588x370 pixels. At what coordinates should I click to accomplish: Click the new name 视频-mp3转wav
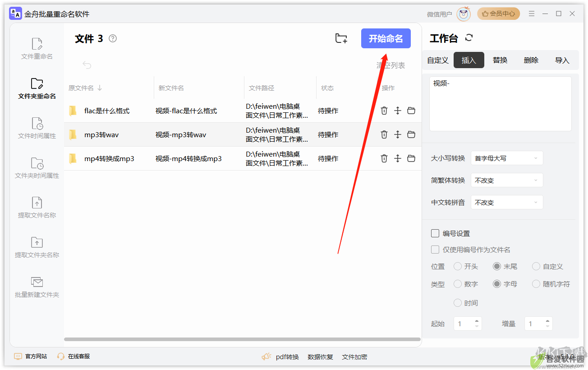pyautogui.click(x=181, y=134)
